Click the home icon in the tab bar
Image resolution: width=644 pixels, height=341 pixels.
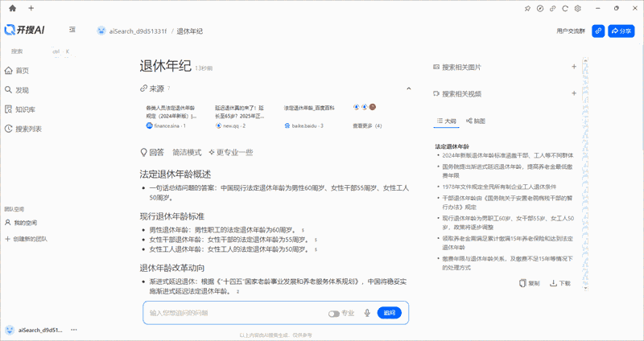pyautogui.click(x=12, y=8)
